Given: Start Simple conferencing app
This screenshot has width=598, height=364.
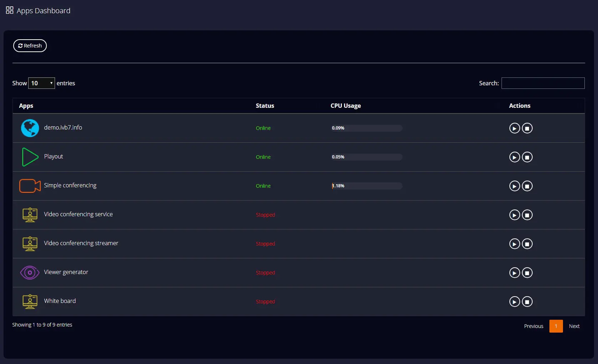Looking at the screenshot, I should click(514, 186).
